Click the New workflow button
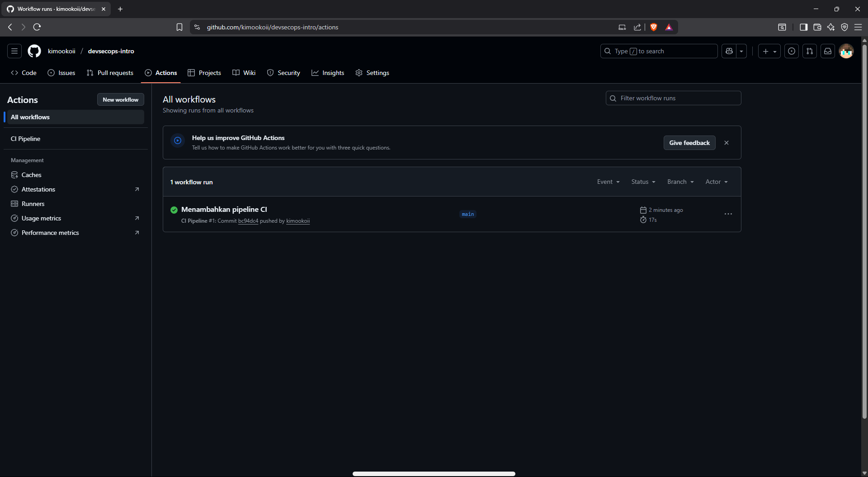The width and height of the screenshot is (868, 477). click(x=120, y=99)
